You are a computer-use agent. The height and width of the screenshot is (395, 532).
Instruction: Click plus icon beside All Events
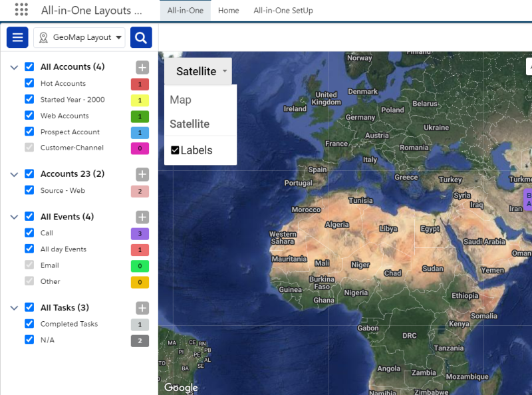tap(142, 217)
